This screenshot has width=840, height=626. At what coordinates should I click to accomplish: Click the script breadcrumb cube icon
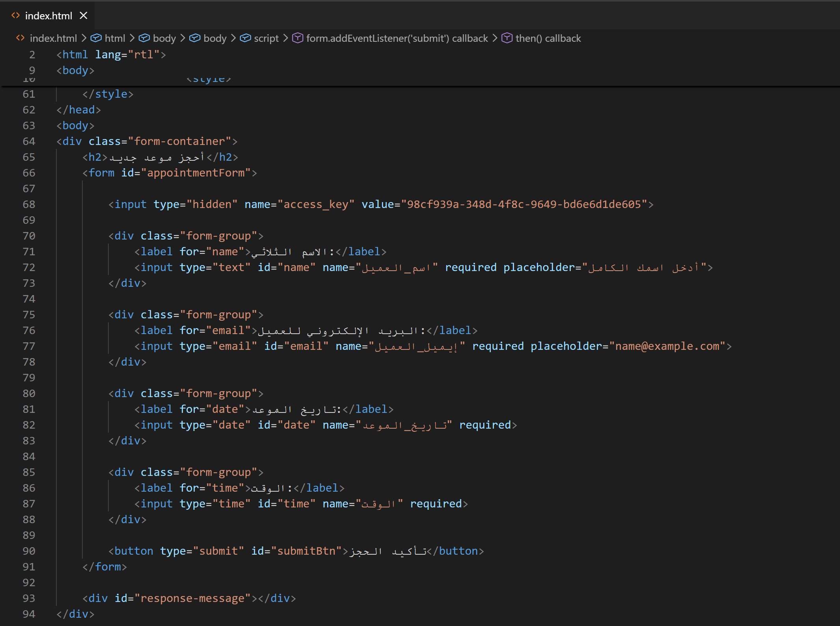(x=245, y=38)
